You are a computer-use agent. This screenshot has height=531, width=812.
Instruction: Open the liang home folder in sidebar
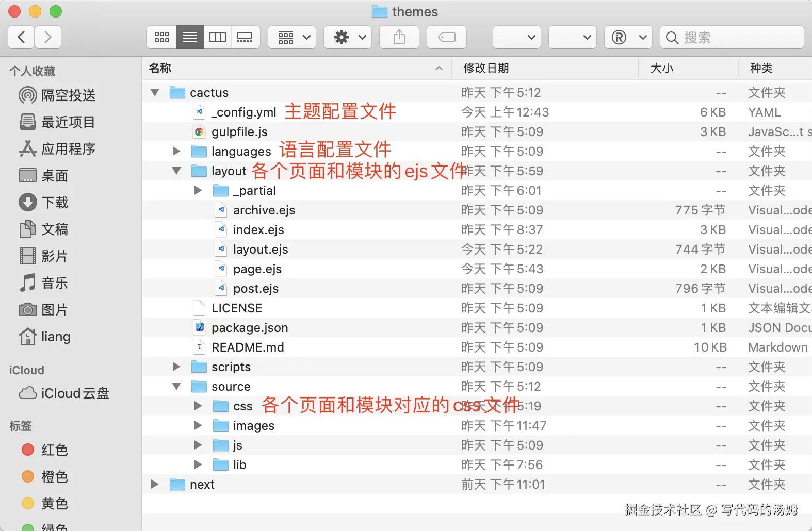coord(45,337)
